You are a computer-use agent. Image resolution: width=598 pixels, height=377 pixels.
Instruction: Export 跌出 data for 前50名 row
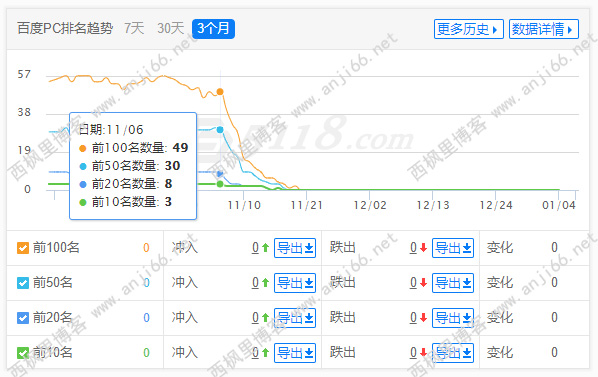[x=453, y=283]
